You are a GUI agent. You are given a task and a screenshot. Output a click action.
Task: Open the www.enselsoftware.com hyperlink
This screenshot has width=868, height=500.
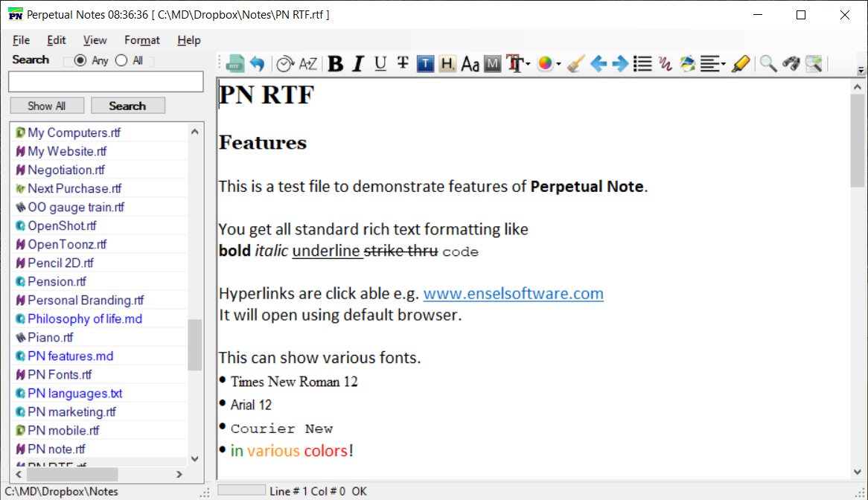(x=513, y=293)
